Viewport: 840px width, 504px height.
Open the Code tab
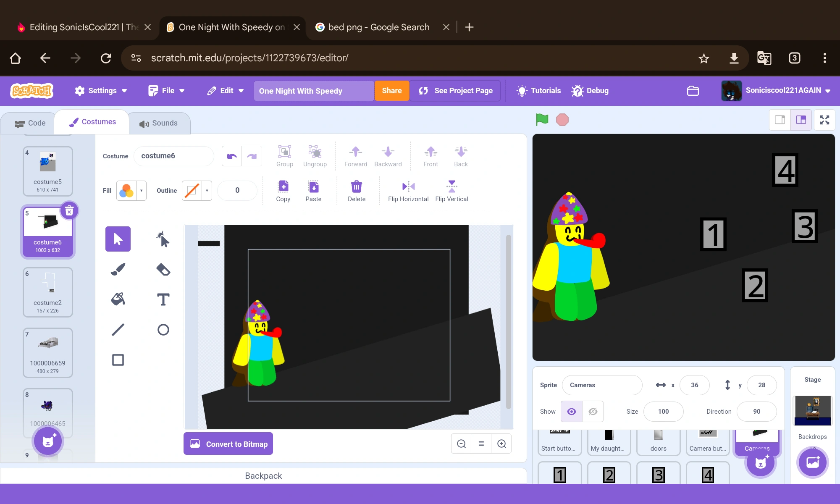pyautogui.click(x=30, y=123)
